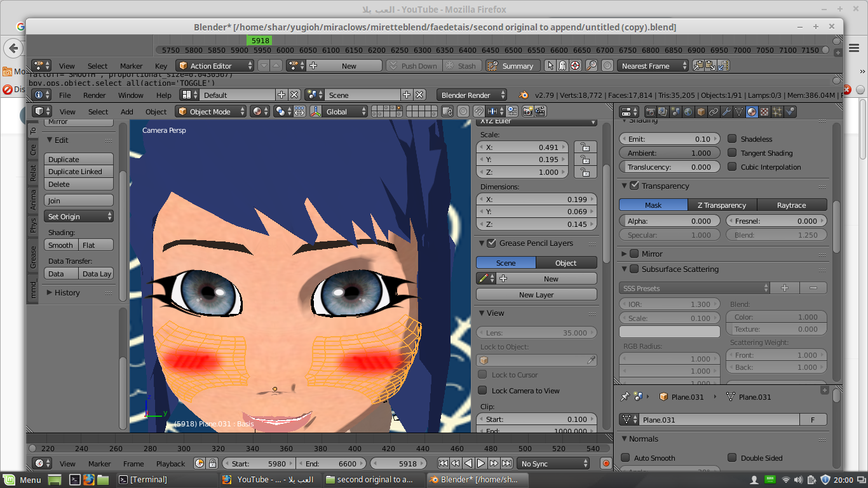Toggle the Scale X lock icon

point(585,147)
